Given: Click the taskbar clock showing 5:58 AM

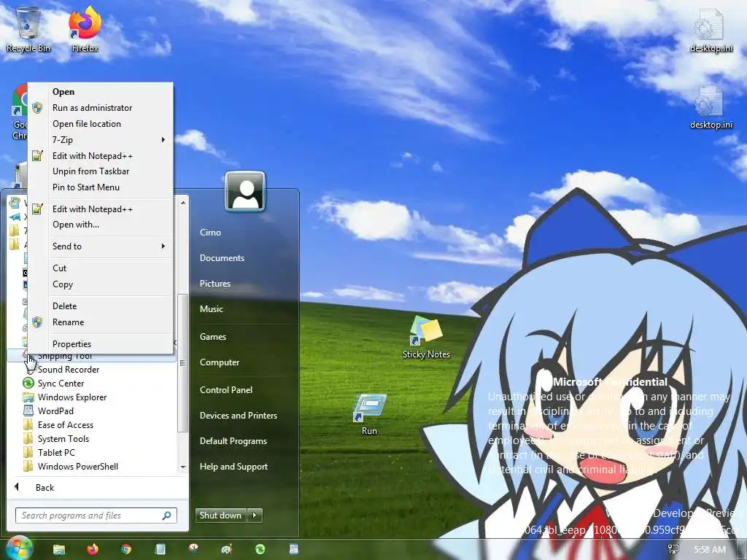Looking at the screenshot, I should [x=710, y=550].
